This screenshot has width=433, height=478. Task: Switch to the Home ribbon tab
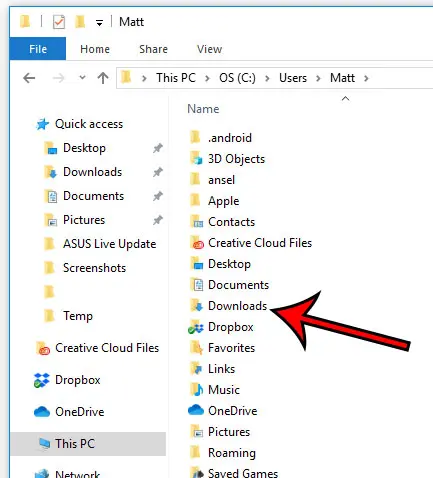(x=95, y=49)
